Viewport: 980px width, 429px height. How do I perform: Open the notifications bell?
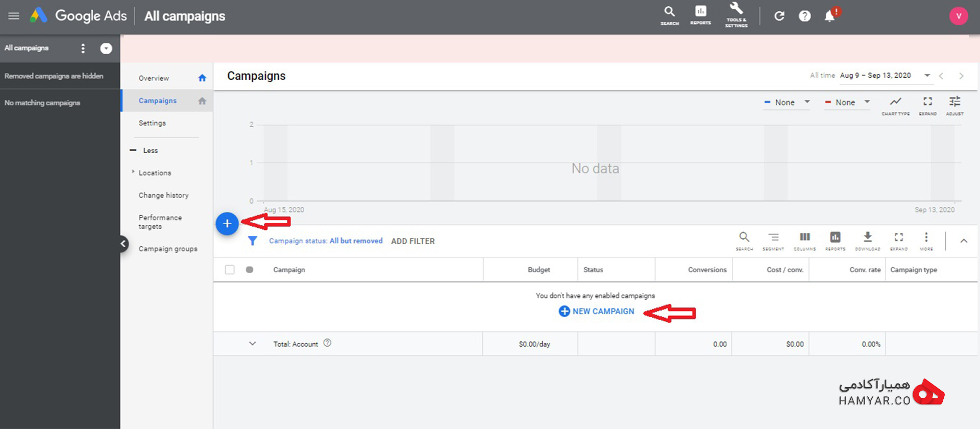(x=830, y=16)
